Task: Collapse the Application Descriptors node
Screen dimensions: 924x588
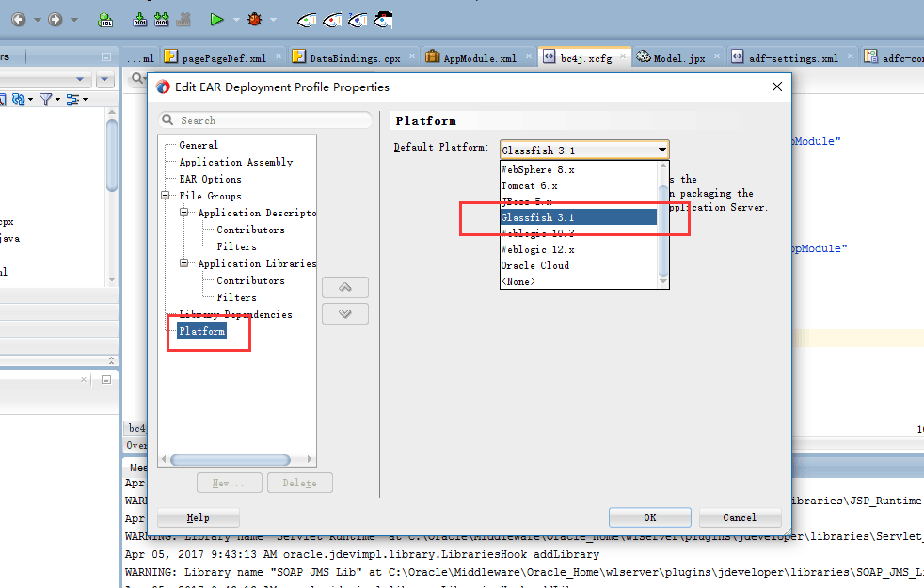Action: 184,212
